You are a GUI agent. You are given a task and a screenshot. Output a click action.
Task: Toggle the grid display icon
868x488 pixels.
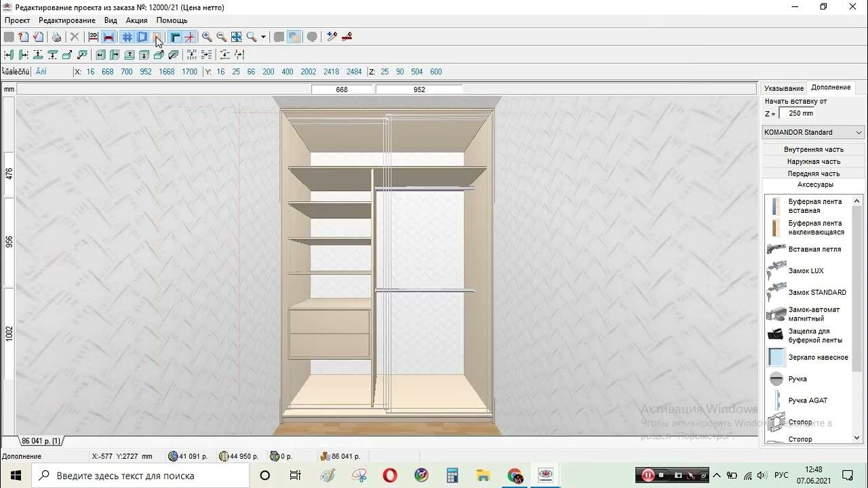(x=127, y=37)
